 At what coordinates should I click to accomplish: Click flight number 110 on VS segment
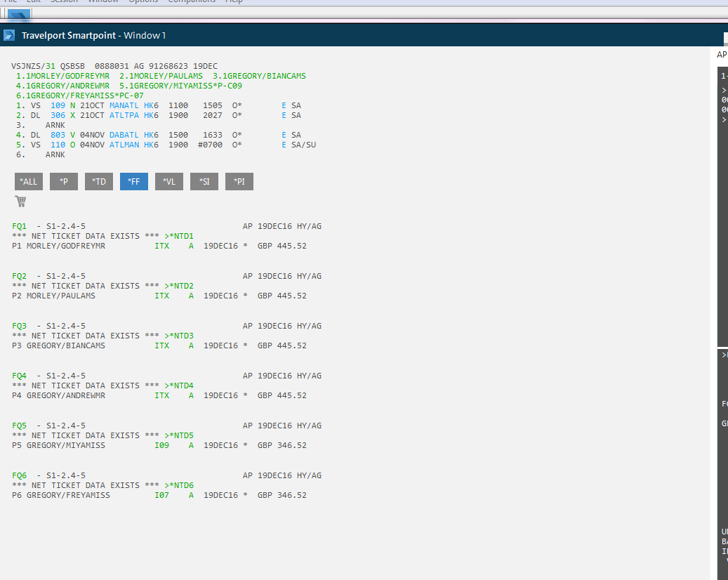(58, 145)
